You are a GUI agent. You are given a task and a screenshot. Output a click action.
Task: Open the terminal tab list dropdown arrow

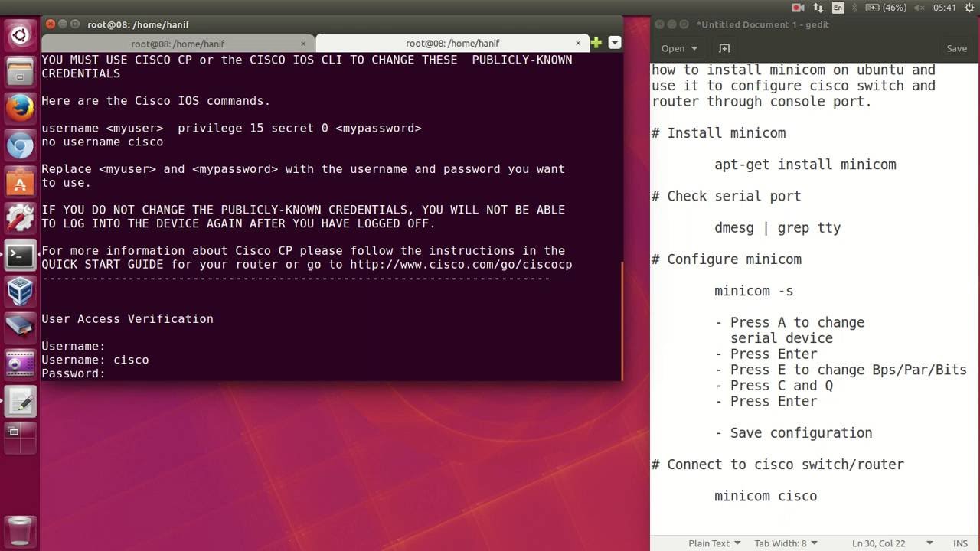click(x=614, y=43)
